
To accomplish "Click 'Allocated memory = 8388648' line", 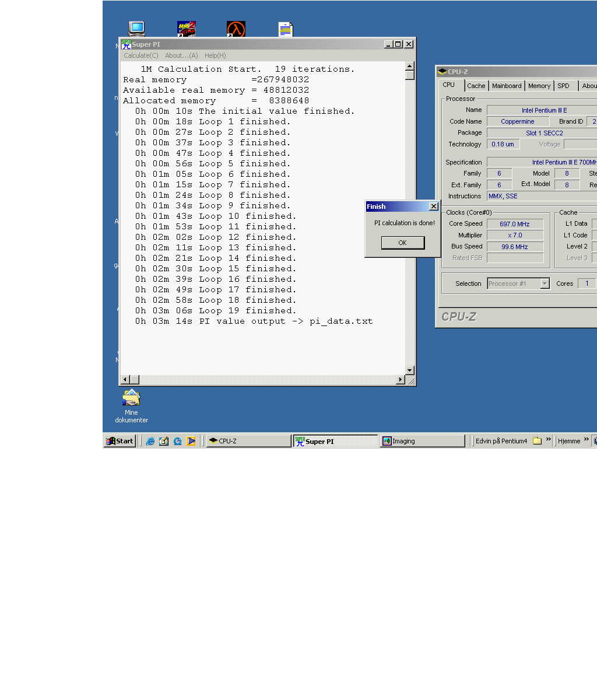I will click(216, 101).
